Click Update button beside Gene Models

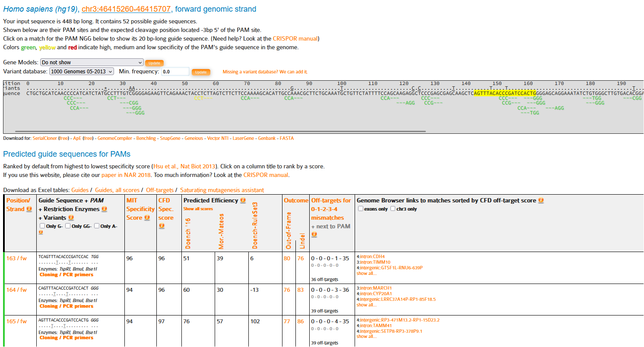[154, 63]
